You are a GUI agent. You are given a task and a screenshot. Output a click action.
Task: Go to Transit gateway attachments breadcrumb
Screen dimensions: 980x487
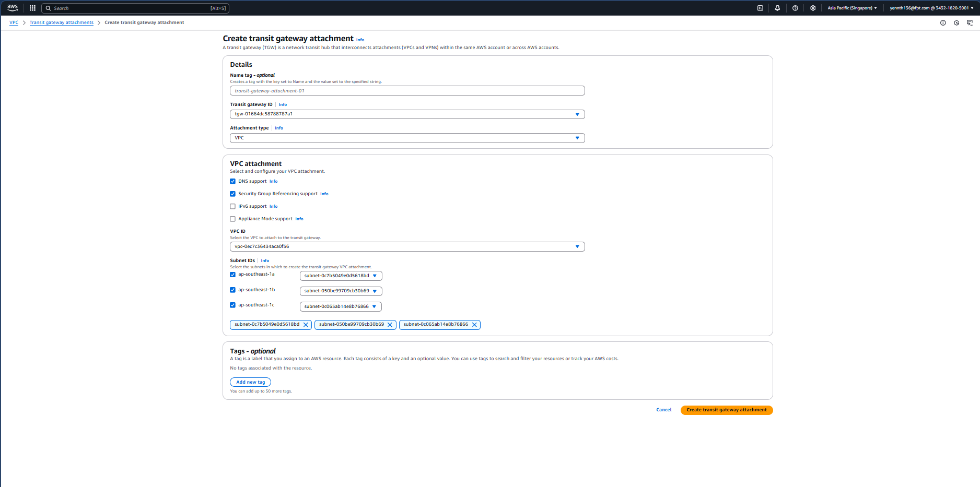[x=61, y=23]
